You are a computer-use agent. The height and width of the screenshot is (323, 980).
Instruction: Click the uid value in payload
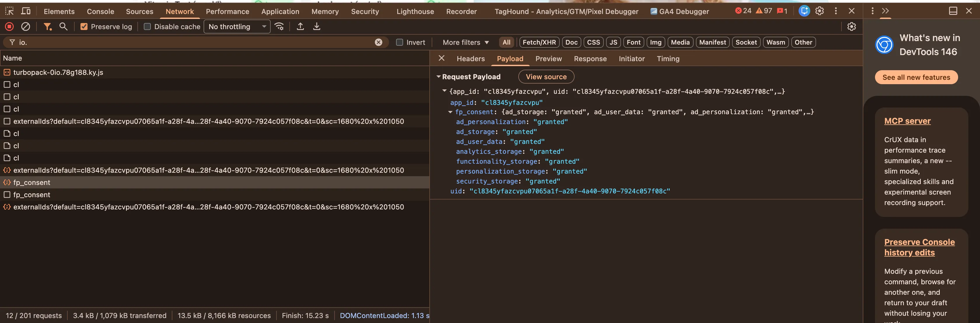pos(570,191)
